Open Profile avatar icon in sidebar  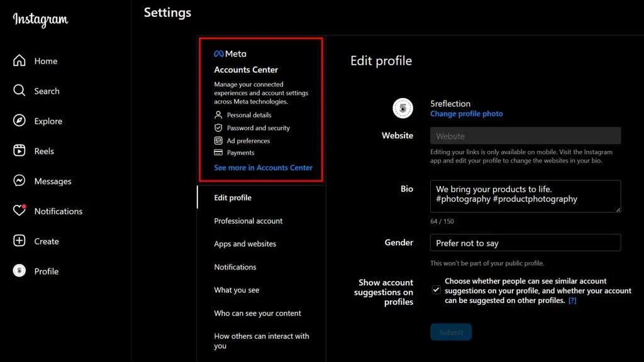coord(19,271)
